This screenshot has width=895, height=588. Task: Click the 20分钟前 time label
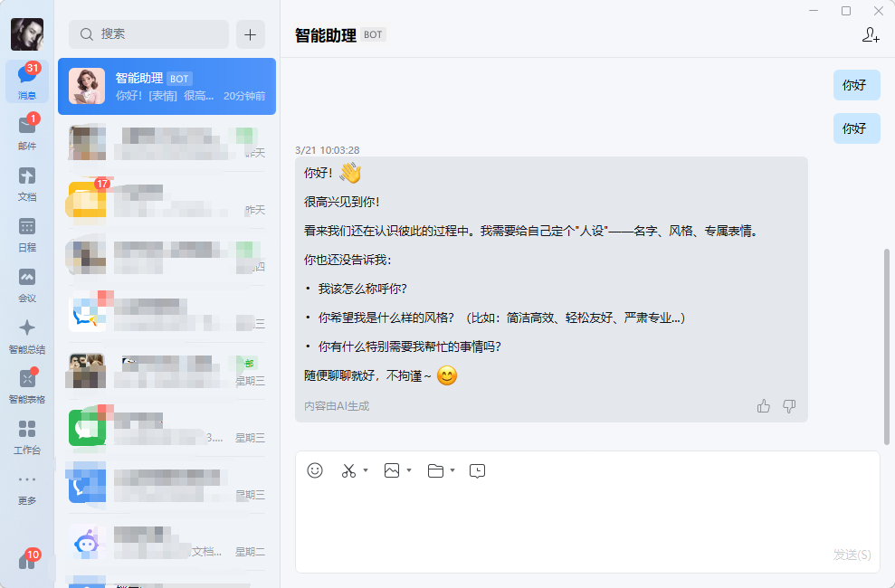pyautogui.click(x=244, y=96)
